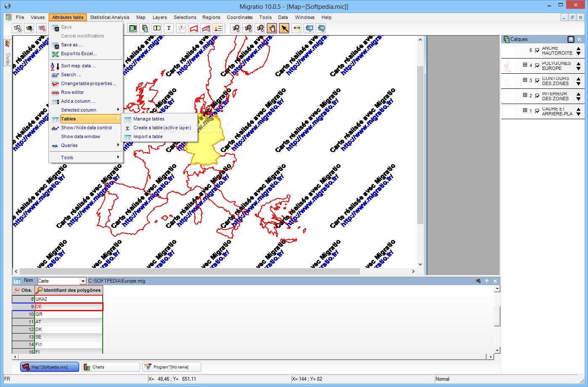The height and width of the screenshot is (387, 588).
Task: Select the T text tool
Action: coord(169,28)
